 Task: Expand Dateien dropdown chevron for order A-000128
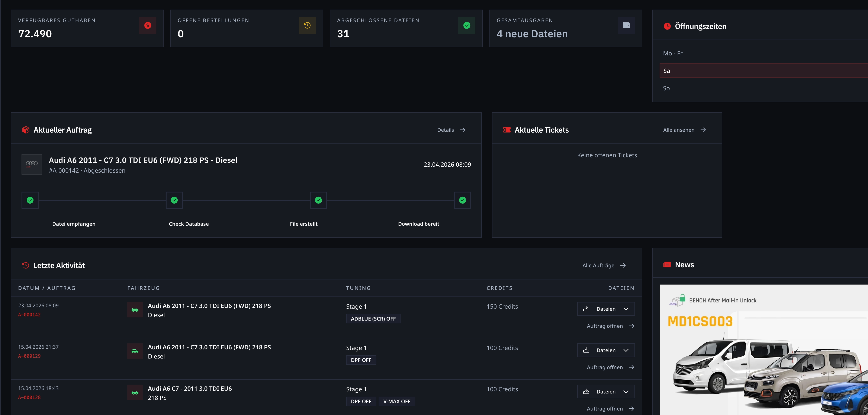click(626, 392)
